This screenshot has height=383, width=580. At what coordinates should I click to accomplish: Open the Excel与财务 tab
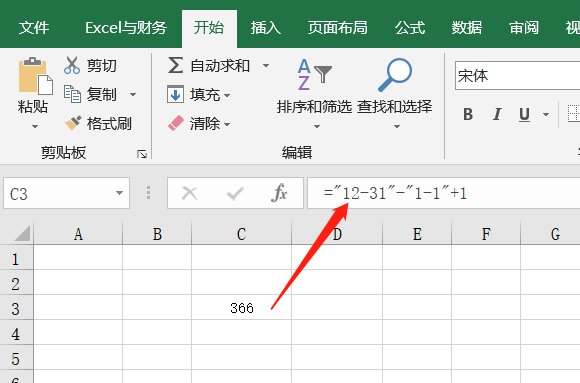pos(126,28)
